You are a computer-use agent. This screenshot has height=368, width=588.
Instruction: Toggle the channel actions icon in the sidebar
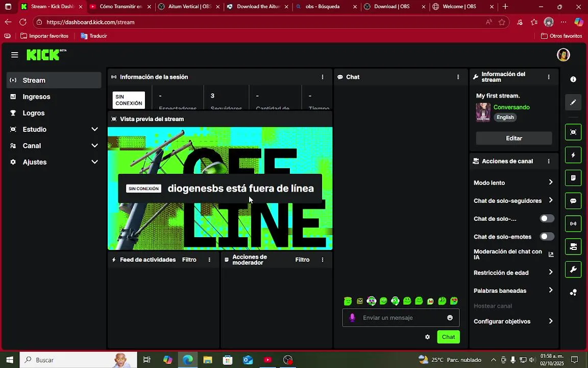pyautogui.click(x=573, y=247)
